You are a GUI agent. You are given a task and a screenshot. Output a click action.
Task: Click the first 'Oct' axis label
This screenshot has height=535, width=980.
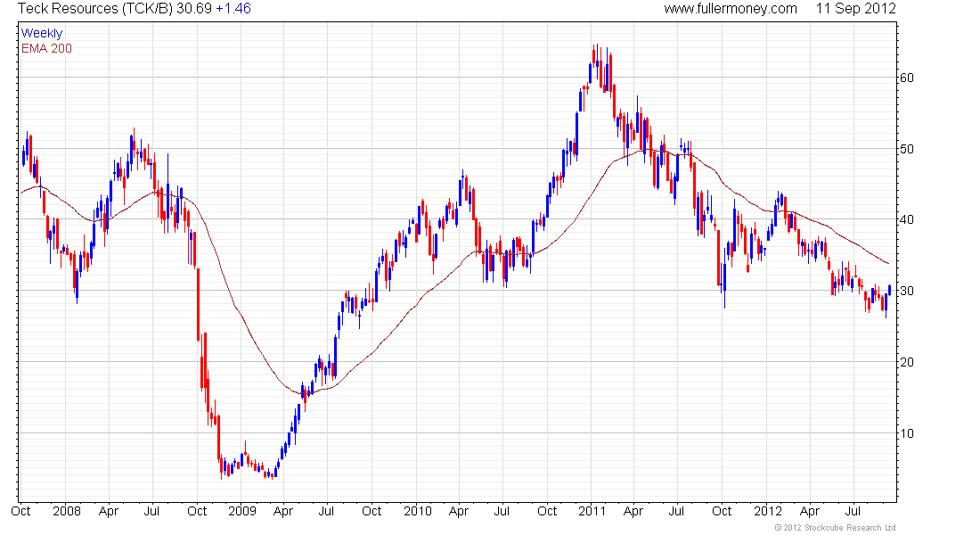(x=20, y=511)
